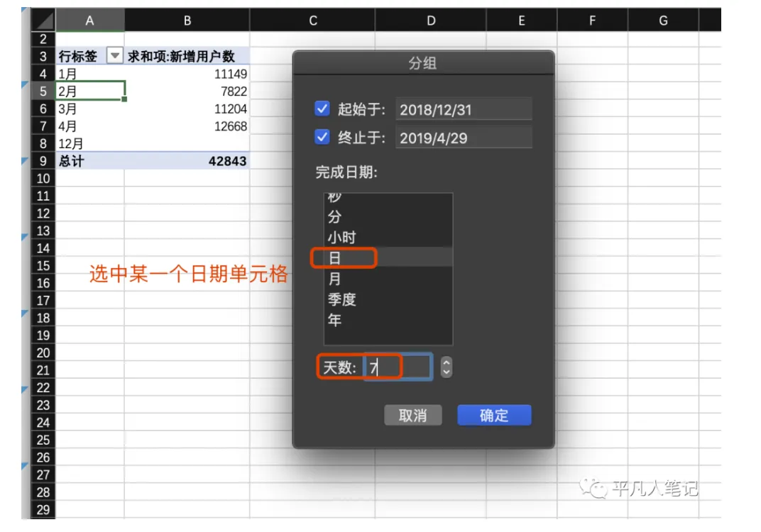Select column E header
The image size is (761, 532).
(x=522, y=21)
